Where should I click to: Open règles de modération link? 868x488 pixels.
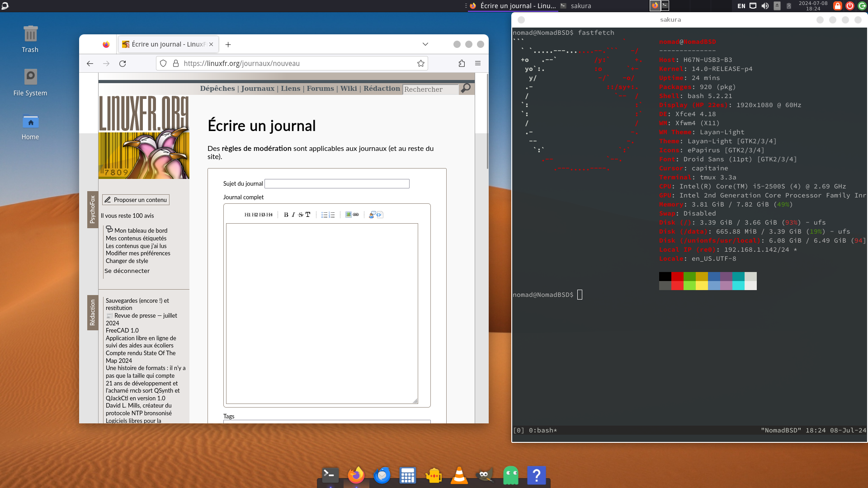[x=256, y=148]
